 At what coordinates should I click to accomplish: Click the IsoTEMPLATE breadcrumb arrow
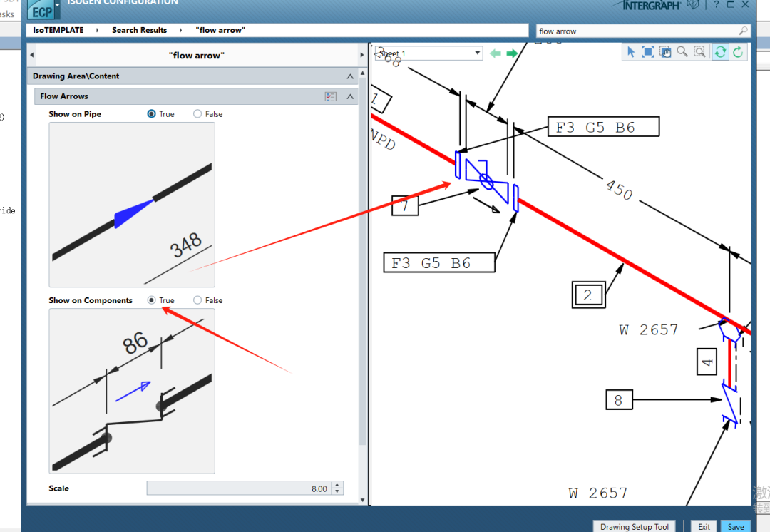click(97, 30)
